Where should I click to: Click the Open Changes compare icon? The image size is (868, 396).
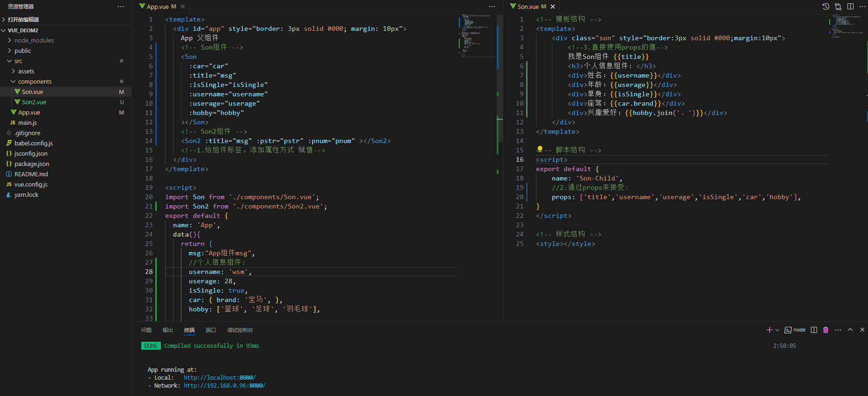click(x=838, y=7)
